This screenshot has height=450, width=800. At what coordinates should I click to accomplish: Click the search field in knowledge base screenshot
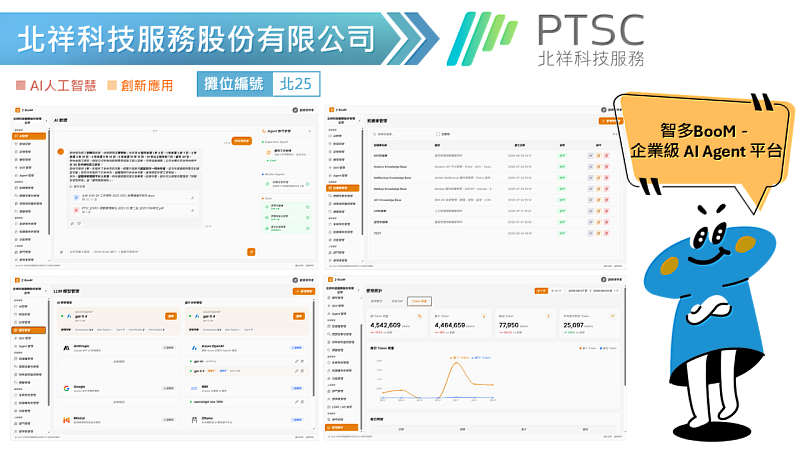(402, 134)
